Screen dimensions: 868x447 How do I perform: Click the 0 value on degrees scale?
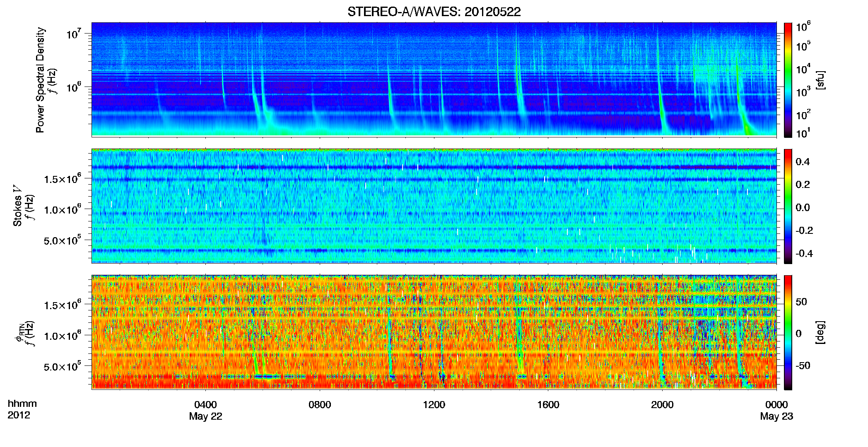coord(799,334)
